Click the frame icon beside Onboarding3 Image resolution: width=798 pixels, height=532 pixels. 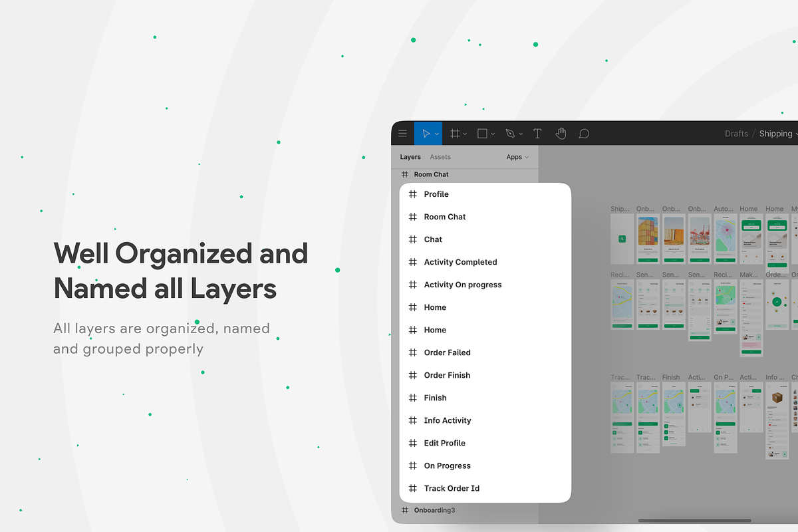coord(404,510)
